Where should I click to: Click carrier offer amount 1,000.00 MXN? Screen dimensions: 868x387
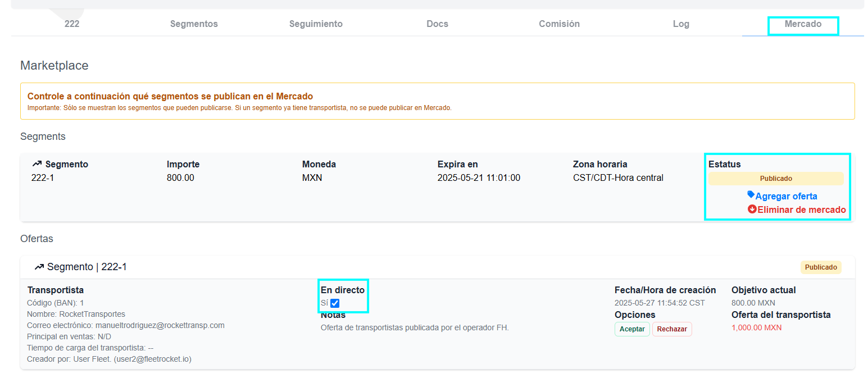756,328
